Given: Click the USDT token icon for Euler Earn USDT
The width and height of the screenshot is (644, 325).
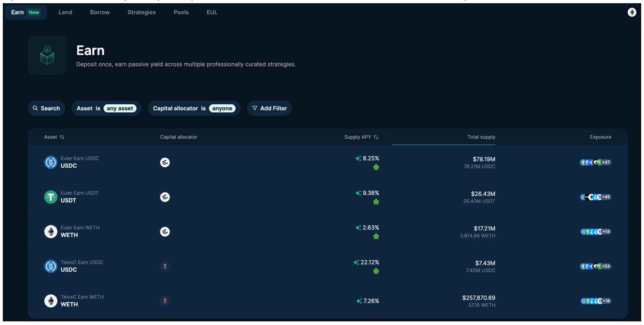Looking at the screenshot, I should click(51, 197).
